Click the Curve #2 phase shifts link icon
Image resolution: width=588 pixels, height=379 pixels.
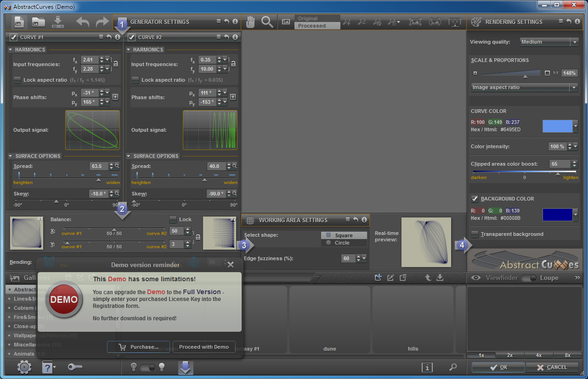pyautogui.click(x=233, y=97)
